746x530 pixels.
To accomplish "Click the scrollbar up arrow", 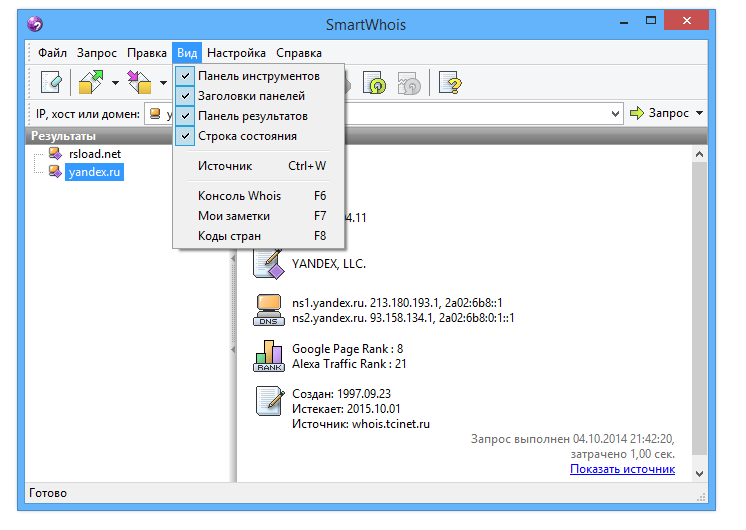I will pyautogui.click(x=699, y=154).
